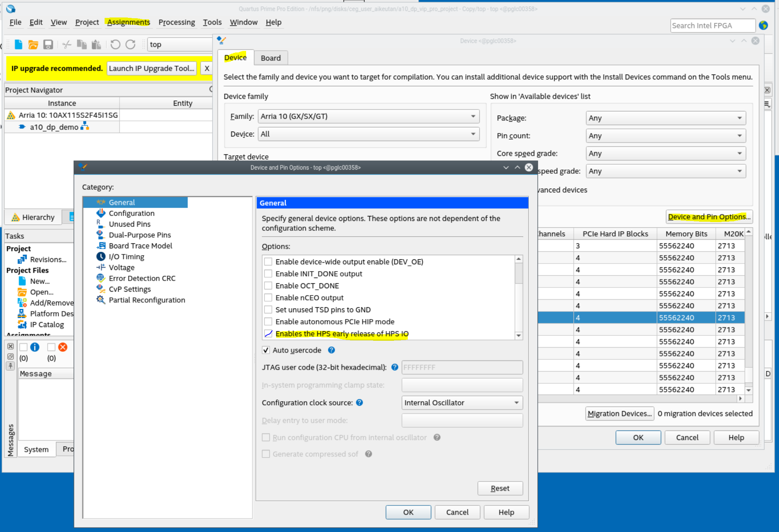Click the New File toolbar icon
The image size is (779, 532).
pos(18,44)
